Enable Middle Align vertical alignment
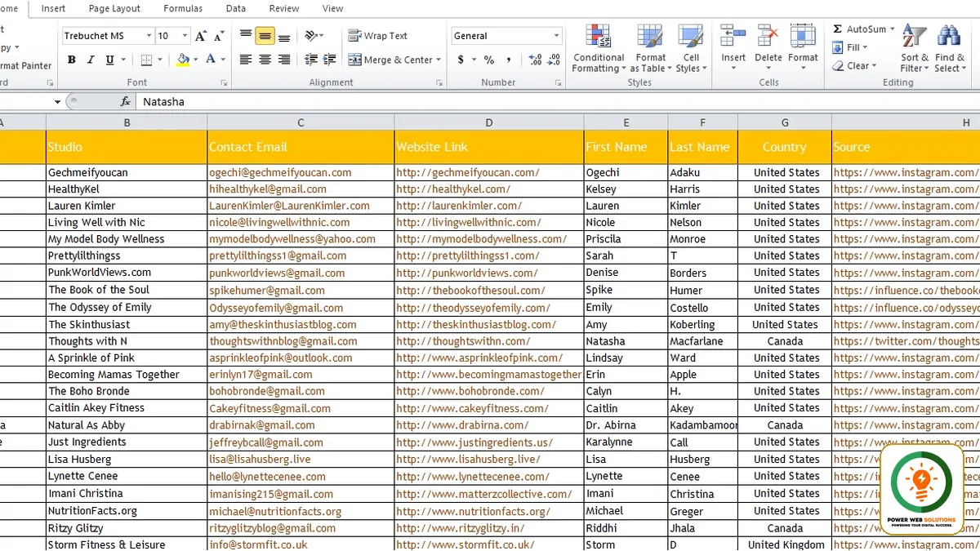The image size is (980, 551). [x=265, y=36]
